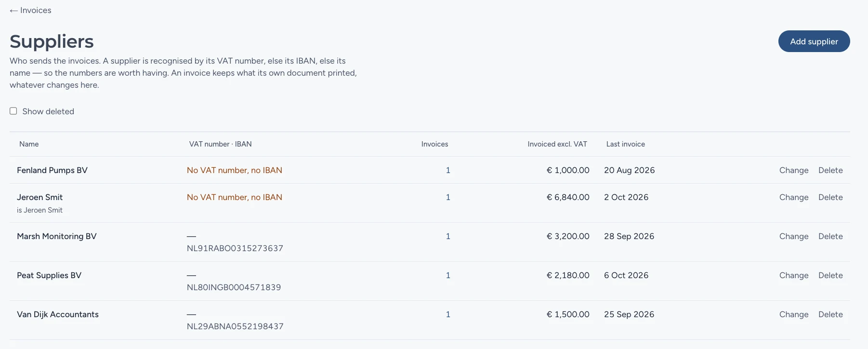Enable the Show deleted checkbox
Image resolution: width=868 pixels, height=349 pixels.
pos(13,111)
